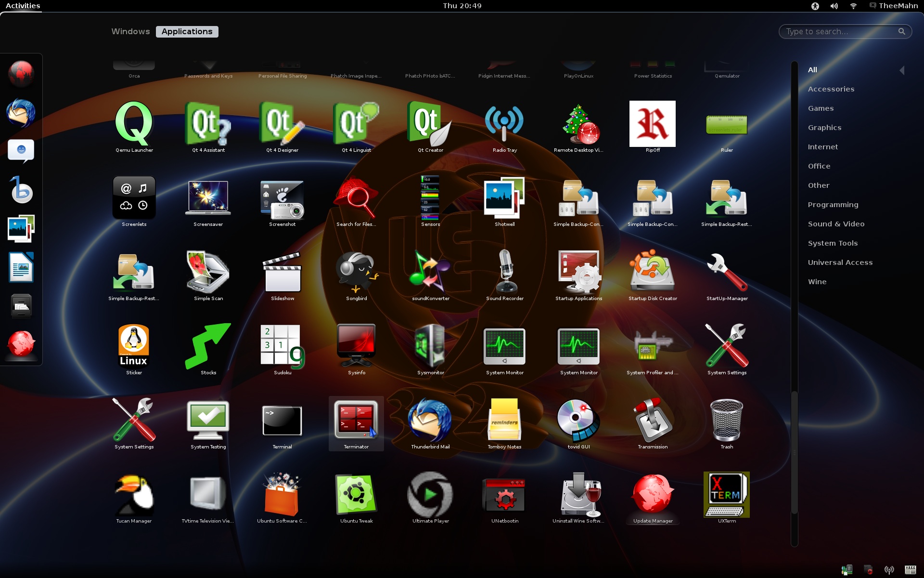Filter apps by Games category
924x578 pixels.
click(821, 108)
